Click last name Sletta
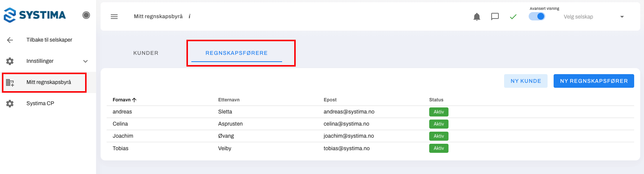 [225, 112]
